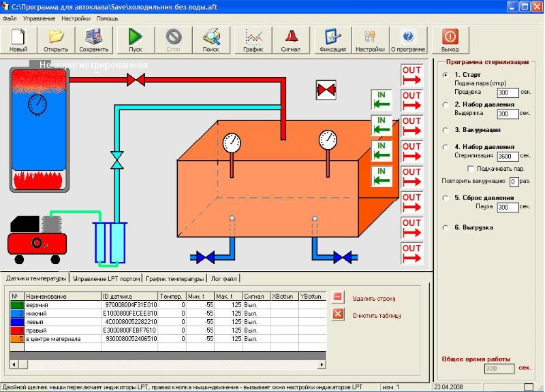Click the Фиксация toolbar icon

click(332, 37)
